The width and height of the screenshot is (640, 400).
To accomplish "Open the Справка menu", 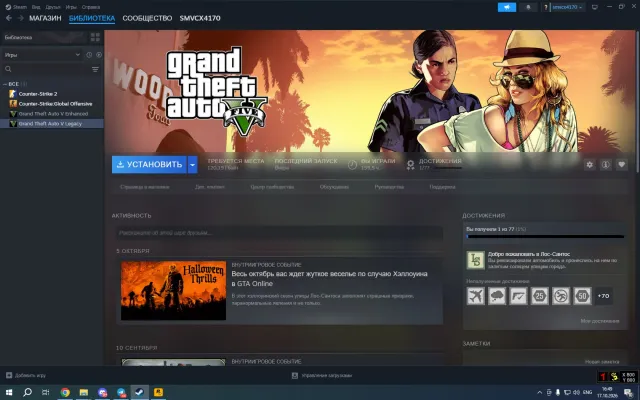I will (91, 7).
